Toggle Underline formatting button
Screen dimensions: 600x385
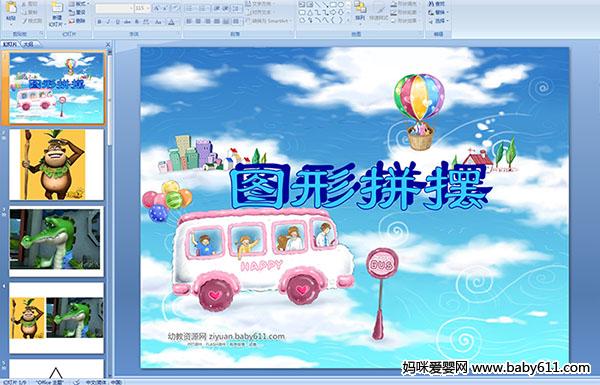117,22
